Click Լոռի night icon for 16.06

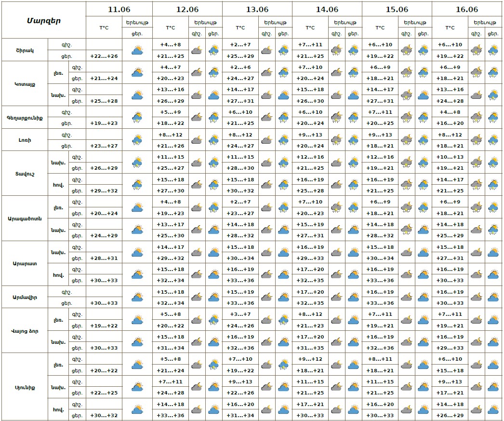pos(477,140)
